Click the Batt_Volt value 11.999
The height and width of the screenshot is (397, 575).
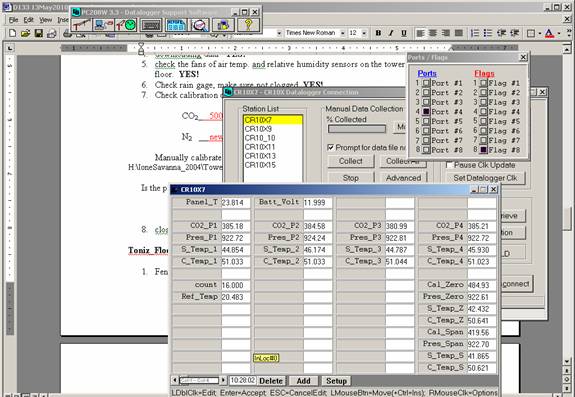coord(317,203)
